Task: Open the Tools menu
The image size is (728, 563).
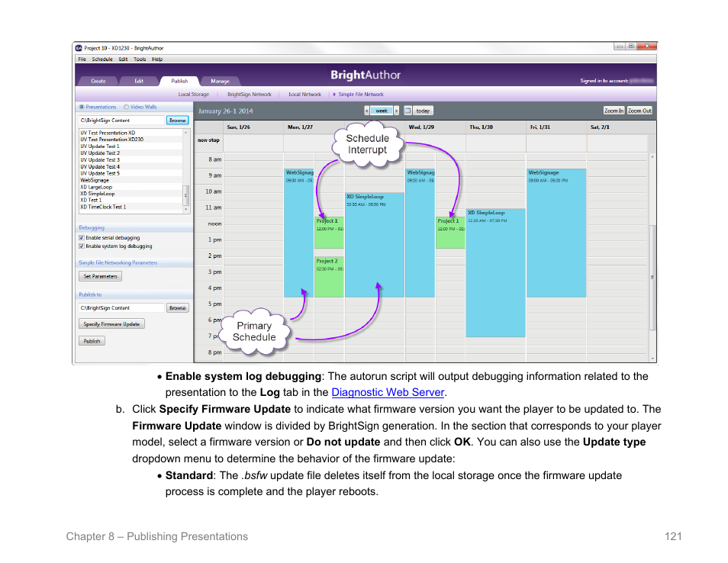Action: tap(140, 60)
